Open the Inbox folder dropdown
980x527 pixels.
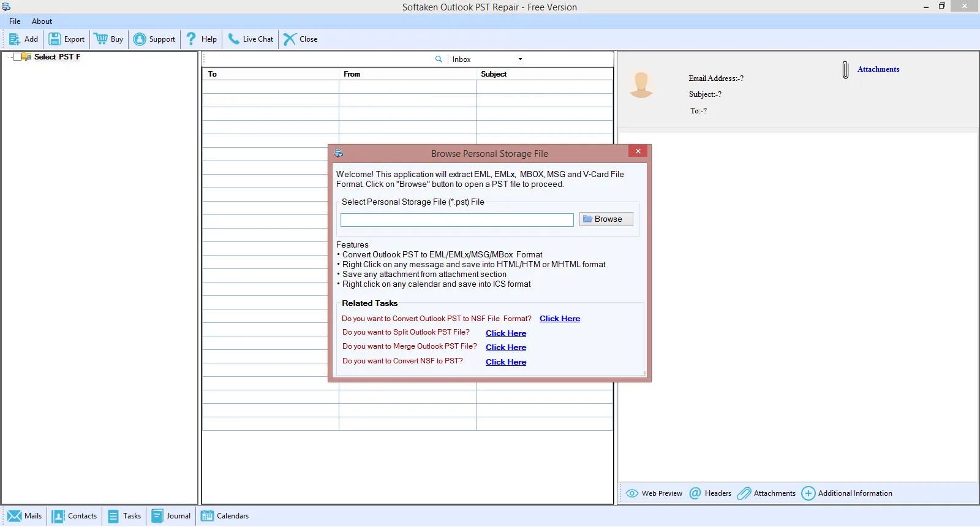pyautogui.click(x=520, y=59)
